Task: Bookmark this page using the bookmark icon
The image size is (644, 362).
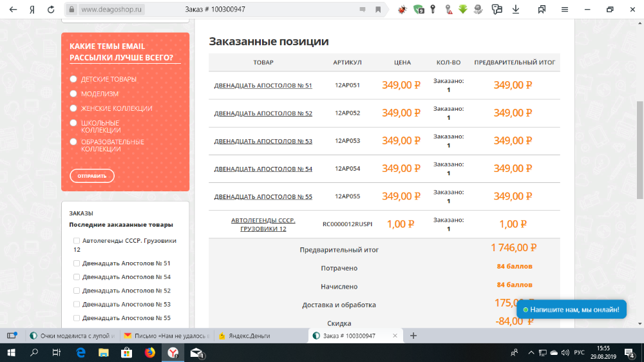Action: 378,10
